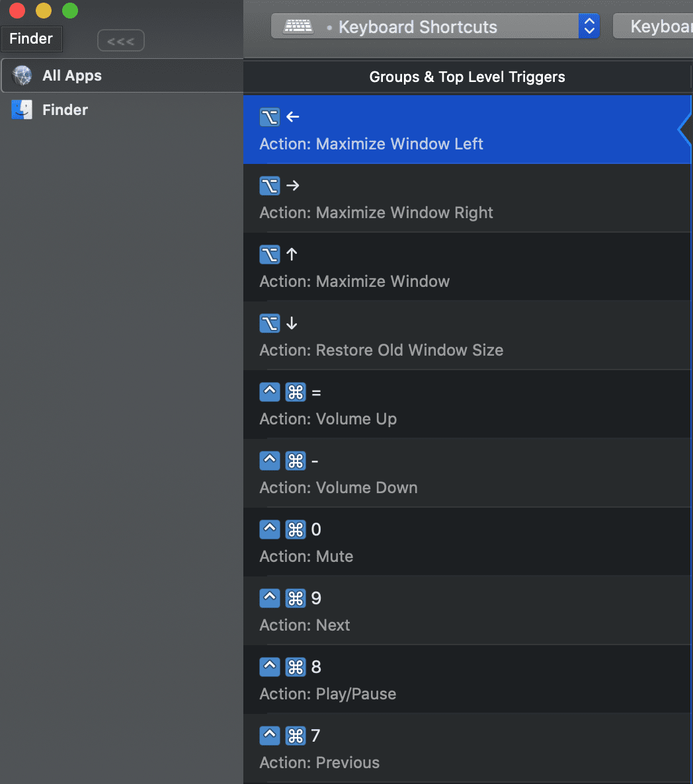Click the Finder app icon in sidebar

[x=22, y=110]
